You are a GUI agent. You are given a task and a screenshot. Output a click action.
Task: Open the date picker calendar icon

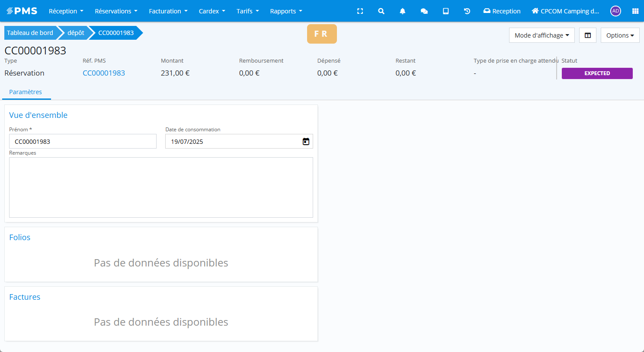(x=306, y=141)
